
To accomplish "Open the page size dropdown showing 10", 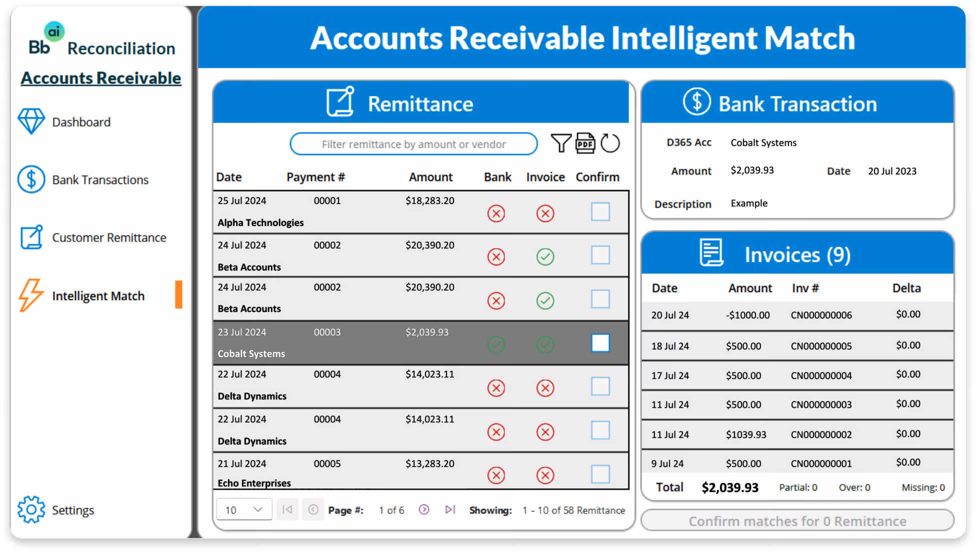I will (x=244, y=509).
